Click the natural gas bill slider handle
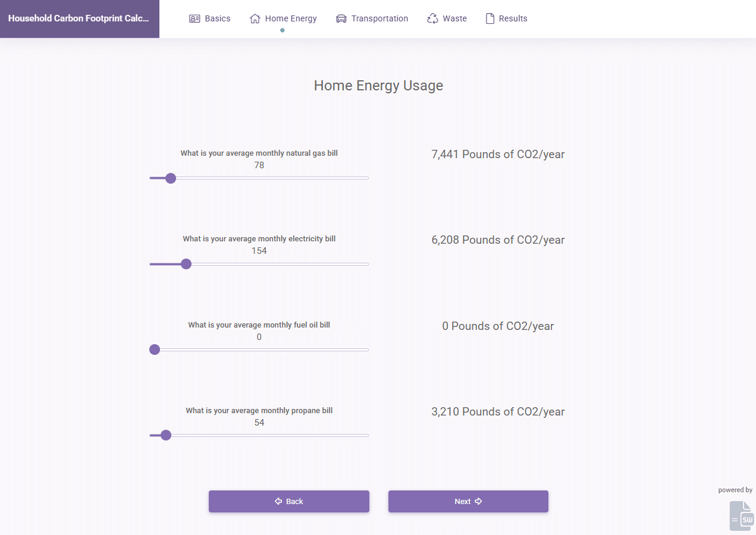 [x=171, y=178]
